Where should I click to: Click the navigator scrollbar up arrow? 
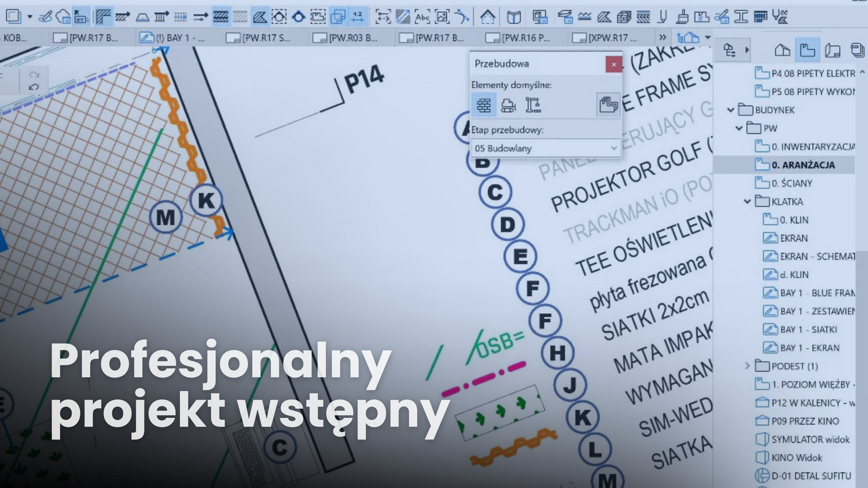[x=862, y=72]
